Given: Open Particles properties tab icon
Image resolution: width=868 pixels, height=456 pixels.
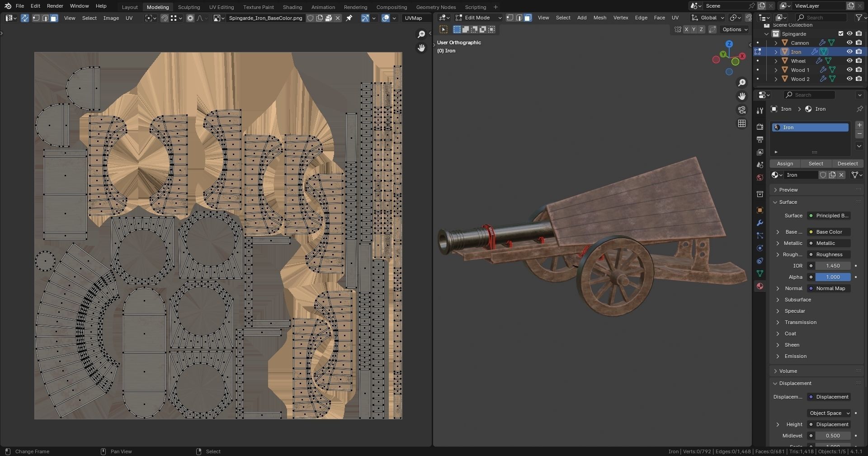Looking at the screenshot, I should point(760,235).
